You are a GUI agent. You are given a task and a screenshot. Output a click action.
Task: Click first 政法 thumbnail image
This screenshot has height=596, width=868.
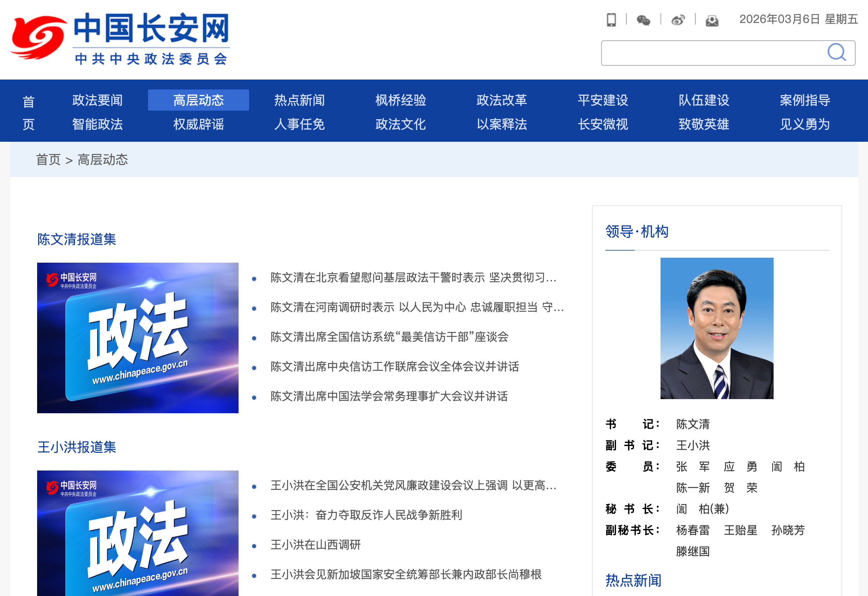(x=137, y=338)
